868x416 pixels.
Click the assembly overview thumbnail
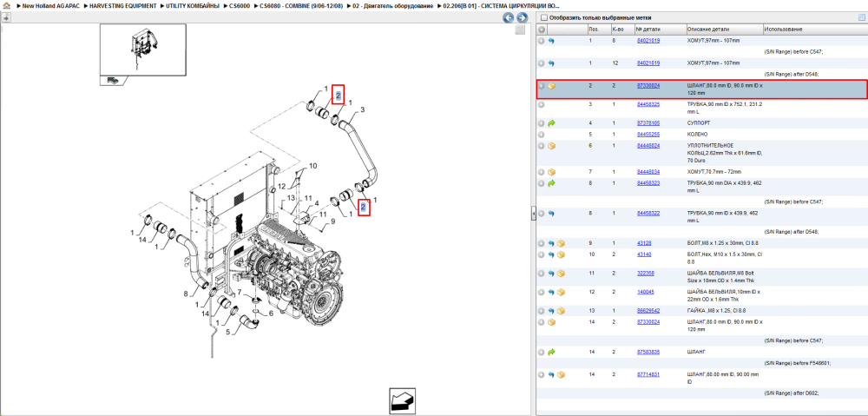click(x=142, y=50)
